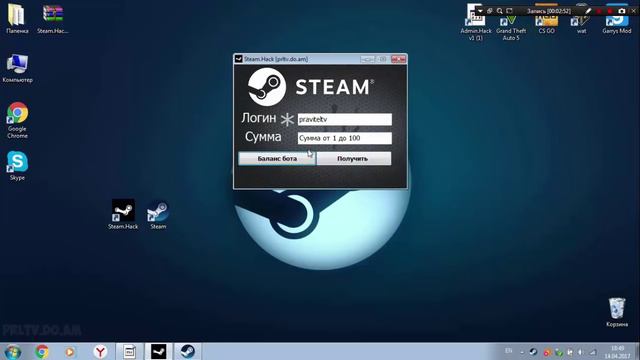Screen dimensions: 640x360
Task: Open the Папенка folder icon on desktop
Action: (x=17, y=19)
